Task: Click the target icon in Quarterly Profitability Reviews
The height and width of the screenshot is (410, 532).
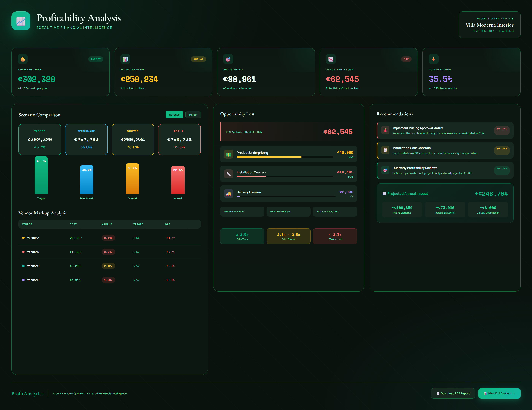Action: tap(385, 170)
